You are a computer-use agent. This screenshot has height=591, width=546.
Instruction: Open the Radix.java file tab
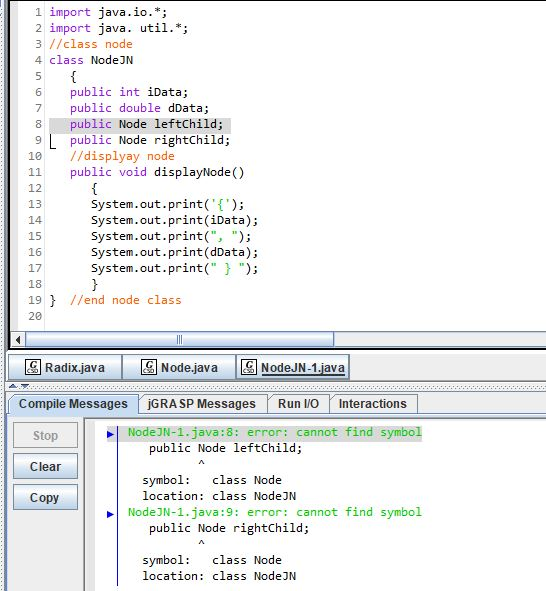pyautogui.click(x=65, y=367)
